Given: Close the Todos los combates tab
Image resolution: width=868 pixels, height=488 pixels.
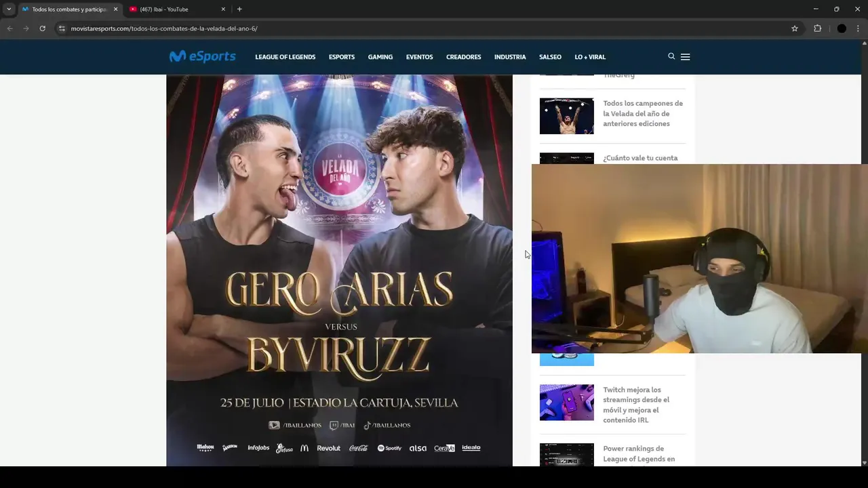Looking at the screenshot, I should tap(115, 9).
